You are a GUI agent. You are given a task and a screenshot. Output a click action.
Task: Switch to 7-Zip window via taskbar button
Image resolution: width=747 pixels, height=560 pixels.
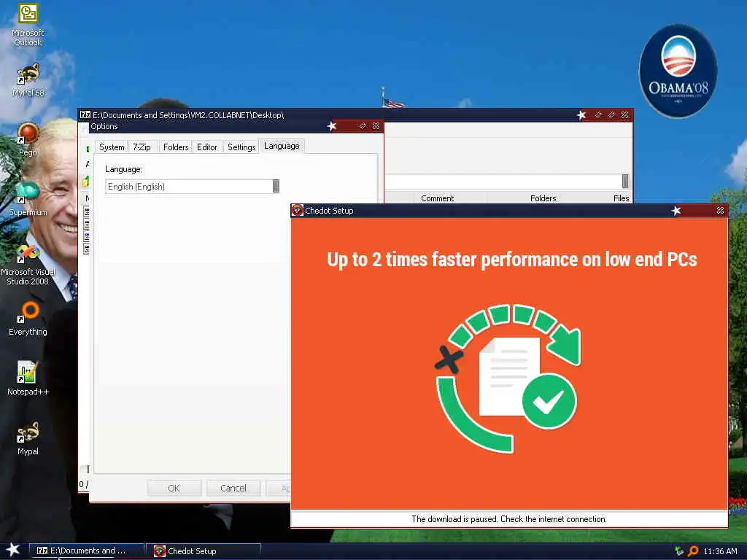[87, 551]
